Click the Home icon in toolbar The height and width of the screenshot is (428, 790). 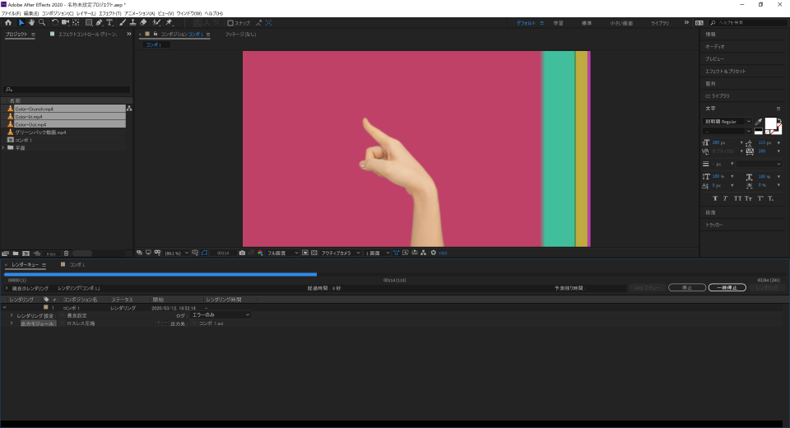[x=8, y=23]
